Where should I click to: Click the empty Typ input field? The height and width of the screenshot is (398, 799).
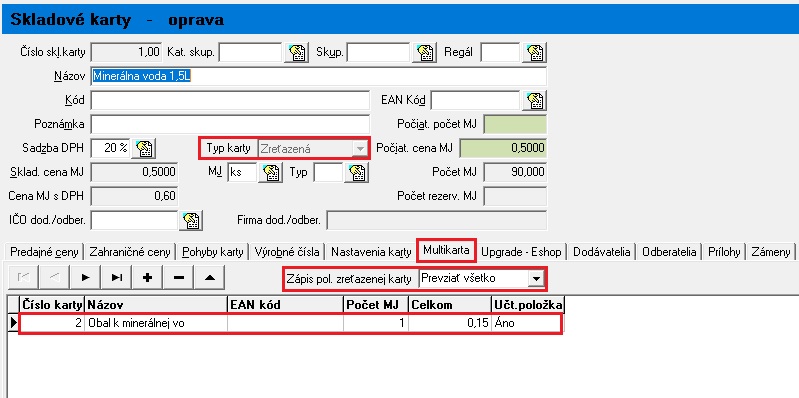click(328, 173)
